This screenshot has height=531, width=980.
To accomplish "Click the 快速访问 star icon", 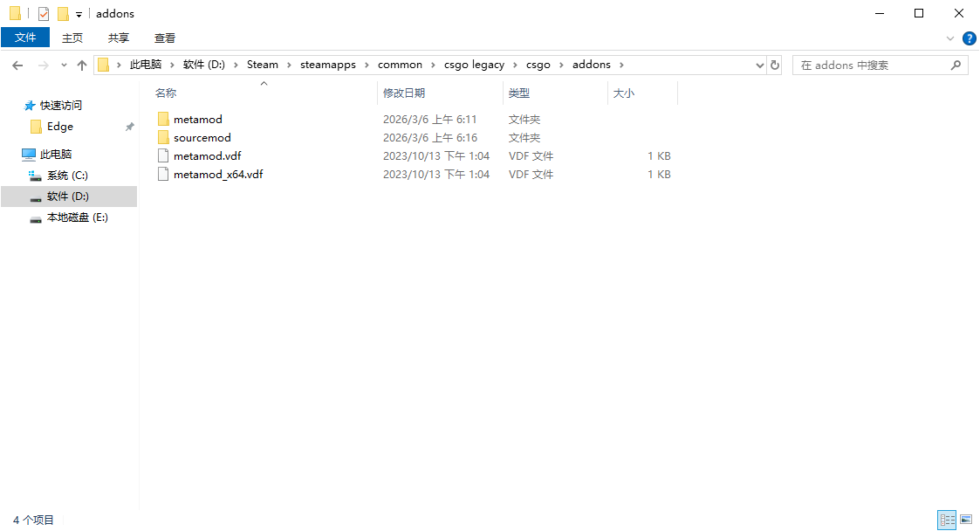I will (30, 105).
